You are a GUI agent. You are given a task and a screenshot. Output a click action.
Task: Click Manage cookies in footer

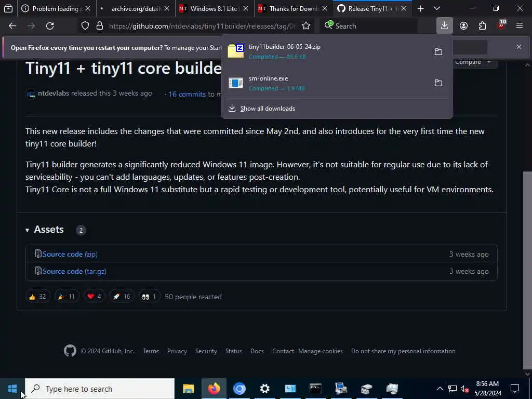[321, 351]
